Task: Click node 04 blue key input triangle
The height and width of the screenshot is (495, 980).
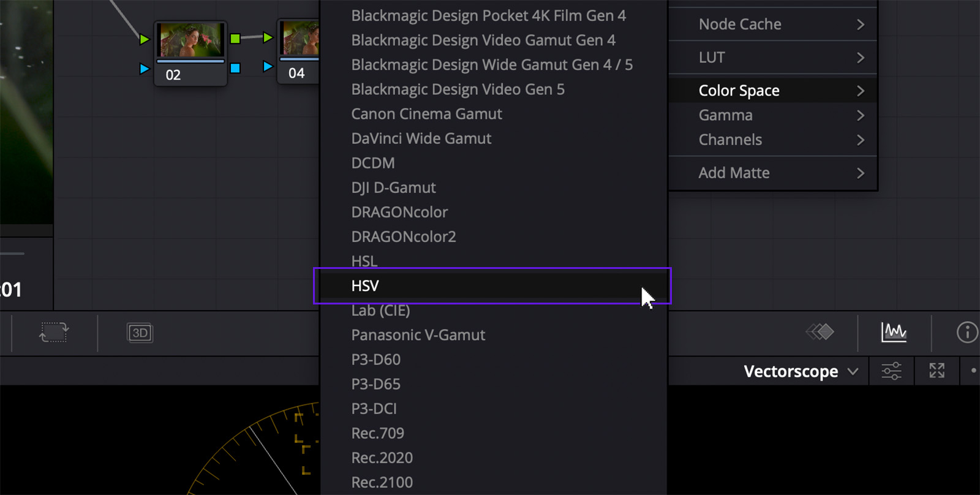Action: click(x=268, y=66)
